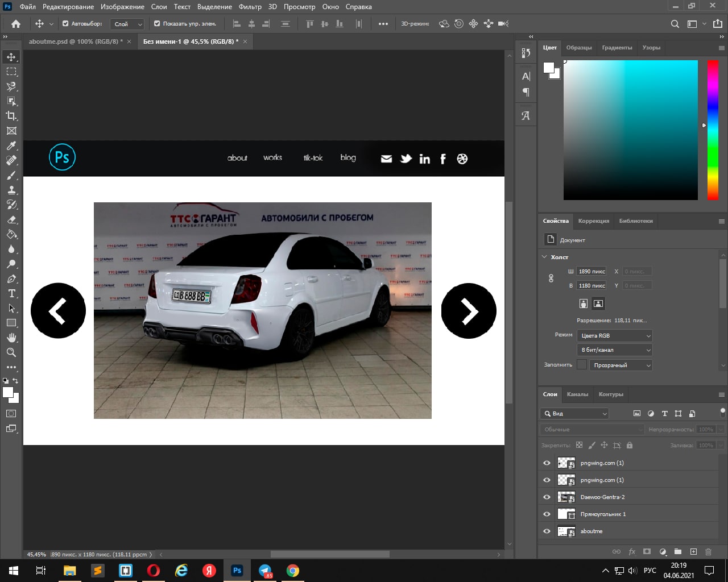Select the Move tool
The image size is (728, 582).
tap(11, 57)
